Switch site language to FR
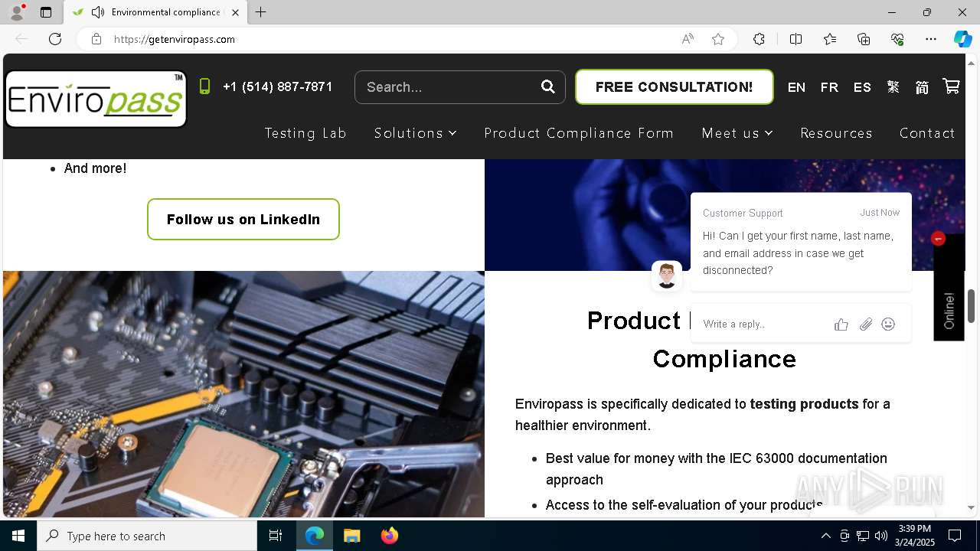The width and height of the screenshot is (980, 551). click(x=829, y=87)
